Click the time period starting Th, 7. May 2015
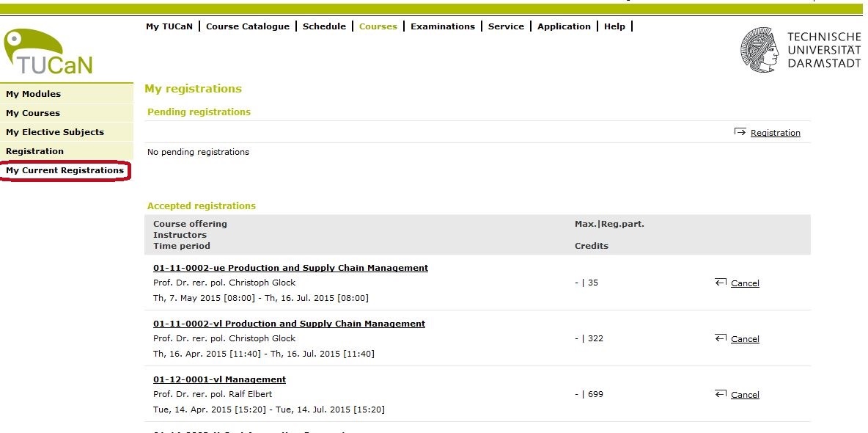The image size is (868, 433). (x=261, y=298)
